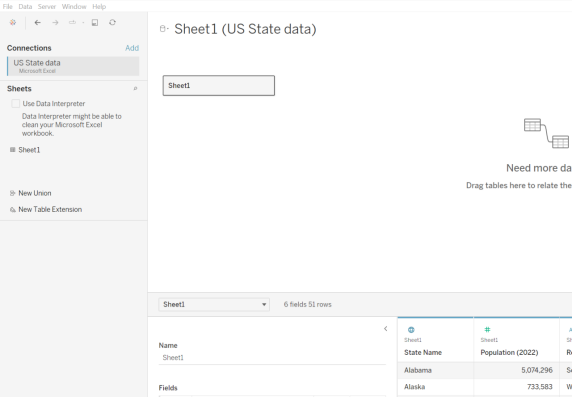The image size is (573, 397).
Task: Click the Tableau logo start icon
Action: (x=13, y=23)
